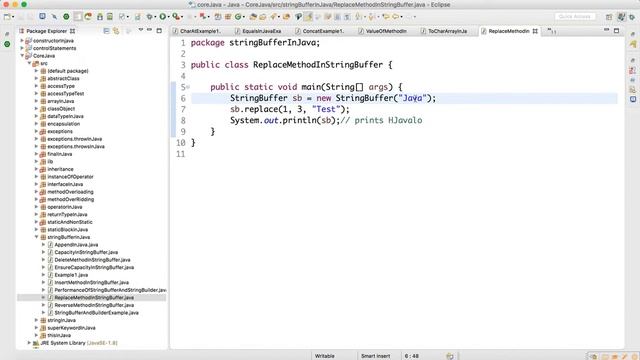Image resolution: width=640 pixels, height=360 pixels.
Task: Click the Next Annotation arrow icon
Action: [358, 17]
